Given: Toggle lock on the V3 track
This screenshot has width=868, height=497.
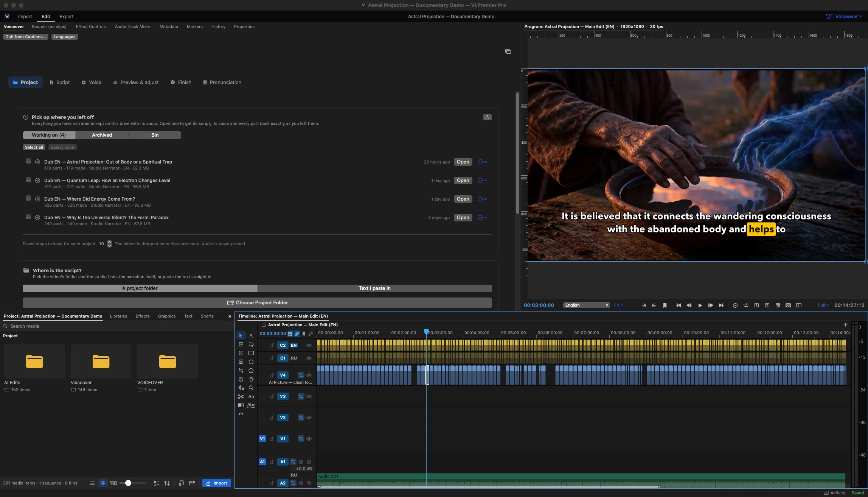Looking at the screenshot, I should (272, 397).
